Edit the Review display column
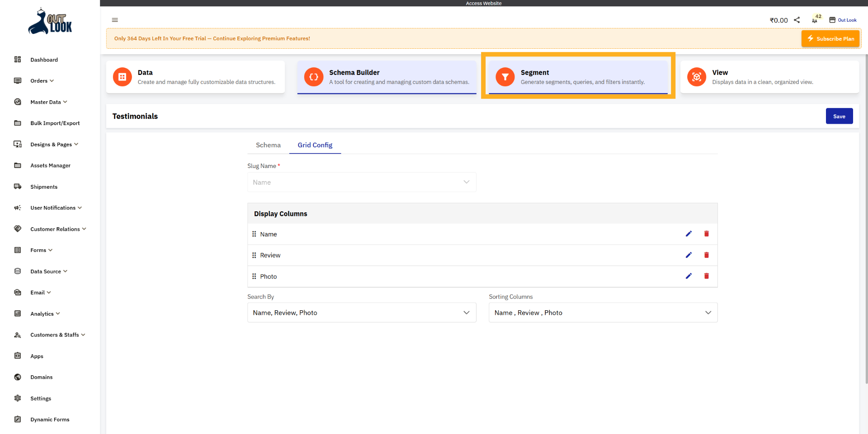Viewport: 868px width, 434px height. [689, 255]
